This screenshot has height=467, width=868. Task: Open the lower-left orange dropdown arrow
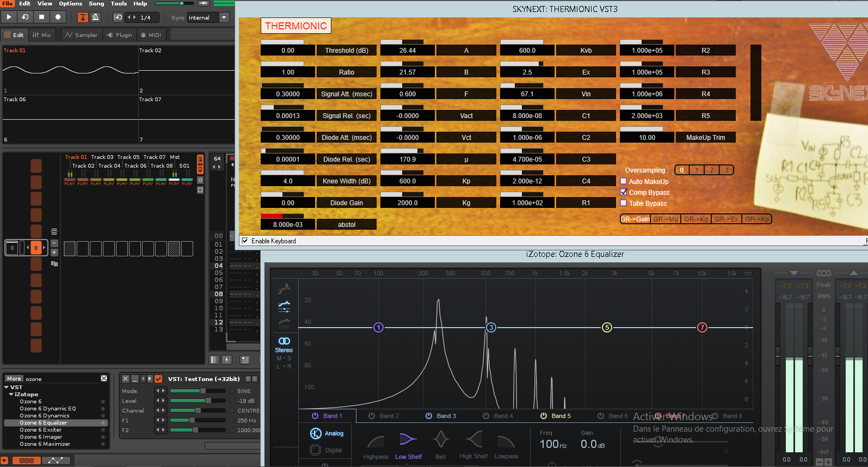click(4, 460)
